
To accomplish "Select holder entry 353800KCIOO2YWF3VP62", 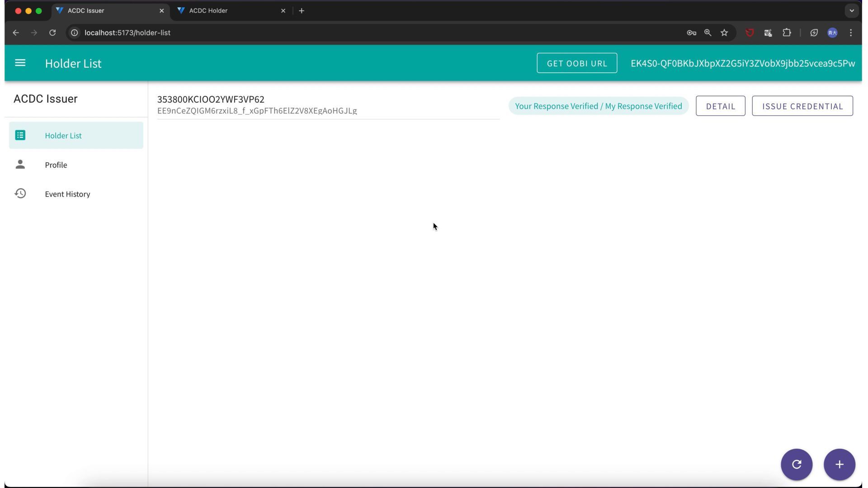I will click(211, 99).
